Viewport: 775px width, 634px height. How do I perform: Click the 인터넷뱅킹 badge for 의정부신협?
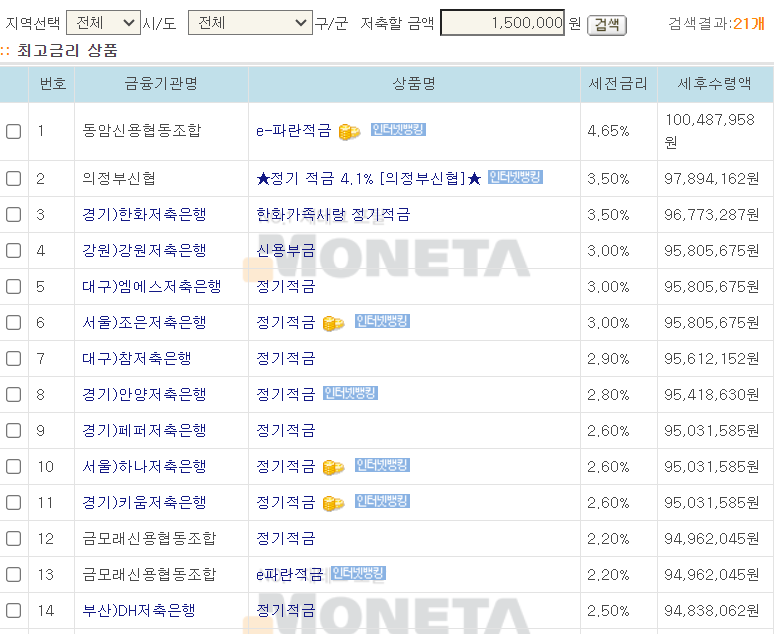click(515, 177)
